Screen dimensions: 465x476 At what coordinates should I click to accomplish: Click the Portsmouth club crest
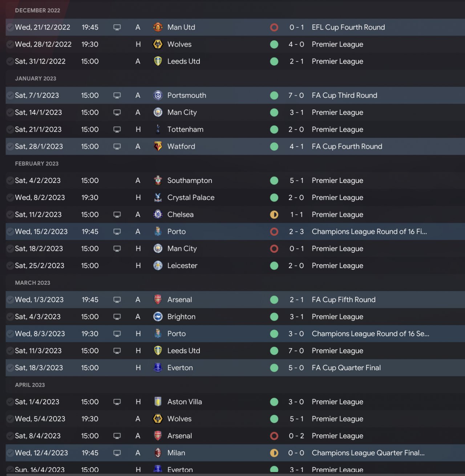[158, 95]
